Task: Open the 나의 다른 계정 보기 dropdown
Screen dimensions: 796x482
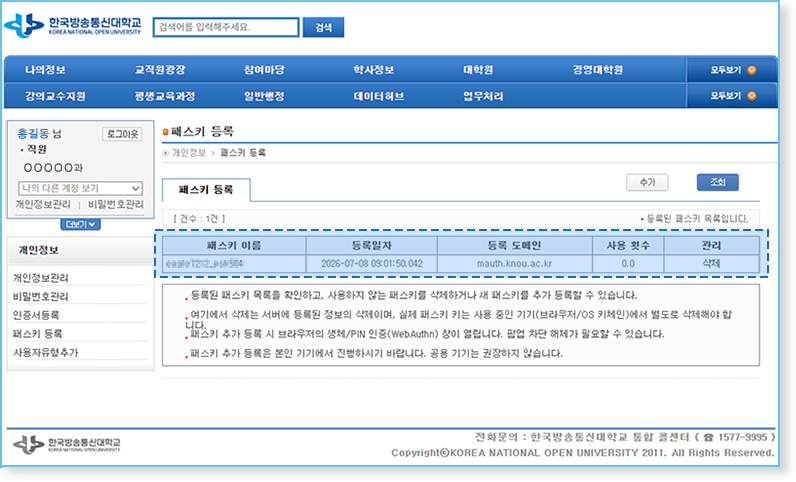Action: coord(80,188)
